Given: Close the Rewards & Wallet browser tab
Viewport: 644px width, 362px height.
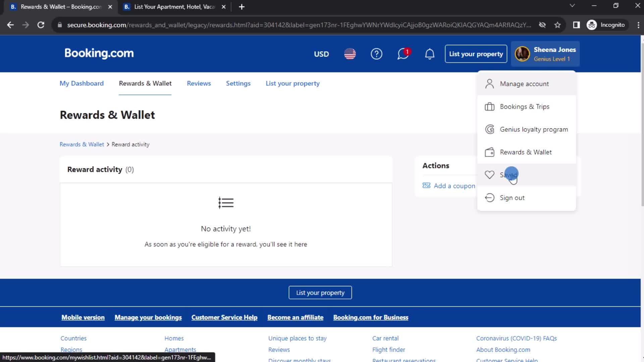Looking at the screenshot, I should point(110,7).
